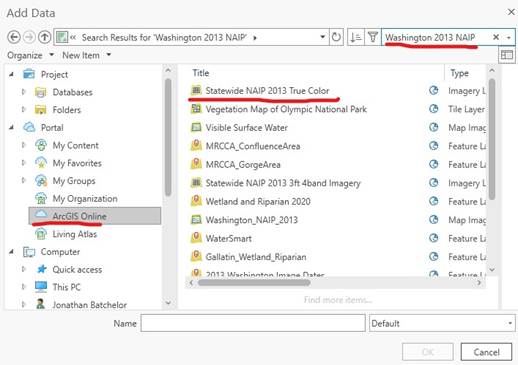Select This PC monitor icon
The height and width of the screenshot is (365, 518).
(41, 287)
